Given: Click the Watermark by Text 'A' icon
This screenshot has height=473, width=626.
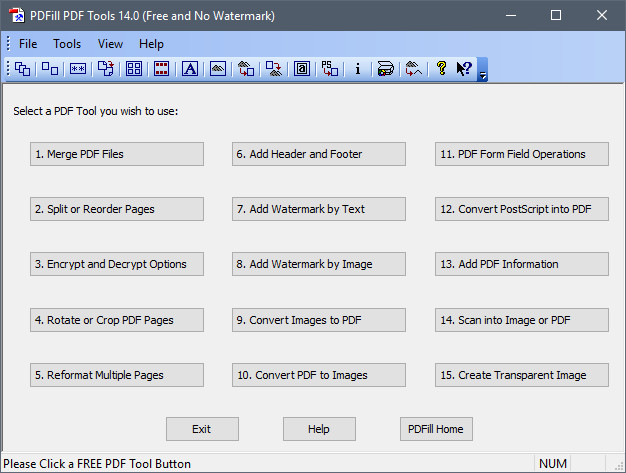Looking at the screenshot, I should [x=190, y=69].
